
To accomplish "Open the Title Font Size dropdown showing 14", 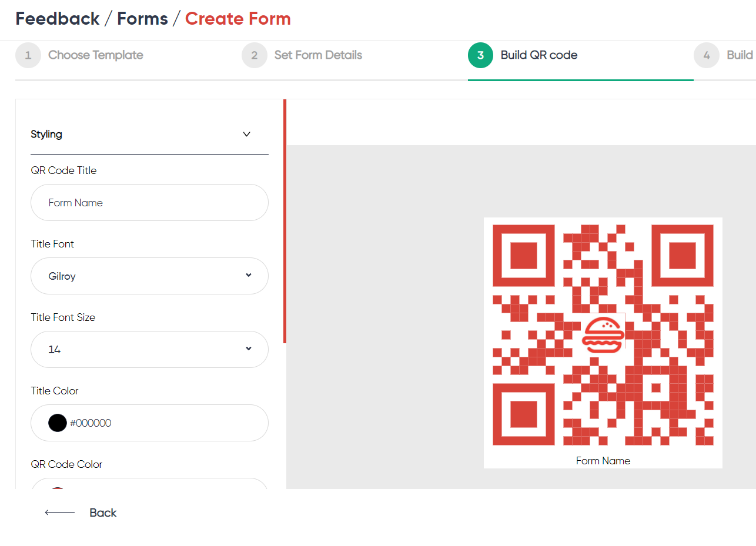I will 149,350.
